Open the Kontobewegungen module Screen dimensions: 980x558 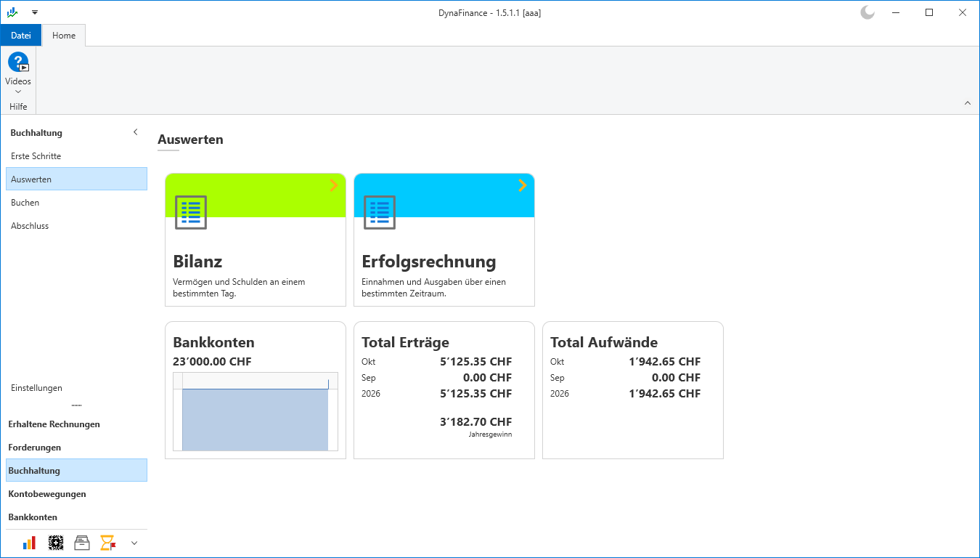pos(76,494)
